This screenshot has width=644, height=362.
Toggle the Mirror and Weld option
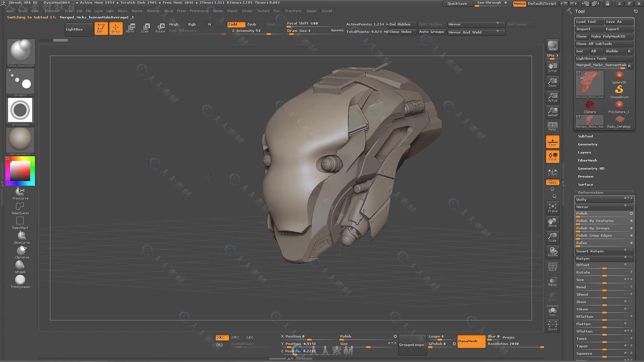(x=472, y=32)
